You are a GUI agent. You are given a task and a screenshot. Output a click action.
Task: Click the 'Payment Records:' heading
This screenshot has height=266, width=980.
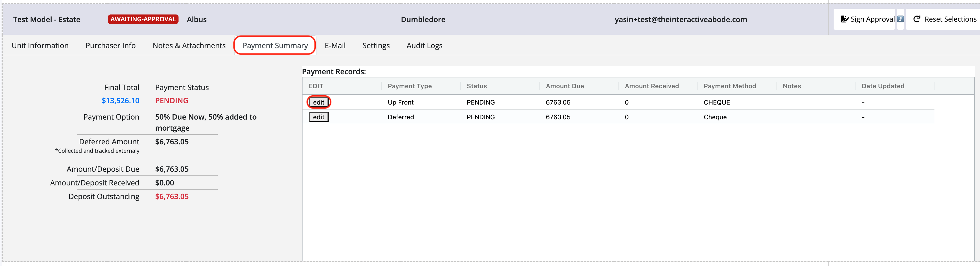tap(334, 72)
